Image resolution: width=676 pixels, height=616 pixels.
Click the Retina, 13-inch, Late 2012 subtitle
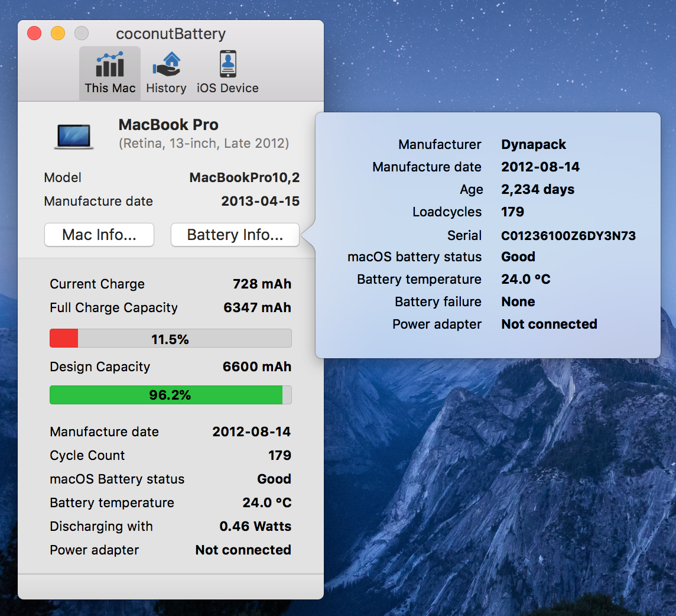(204, 143)
